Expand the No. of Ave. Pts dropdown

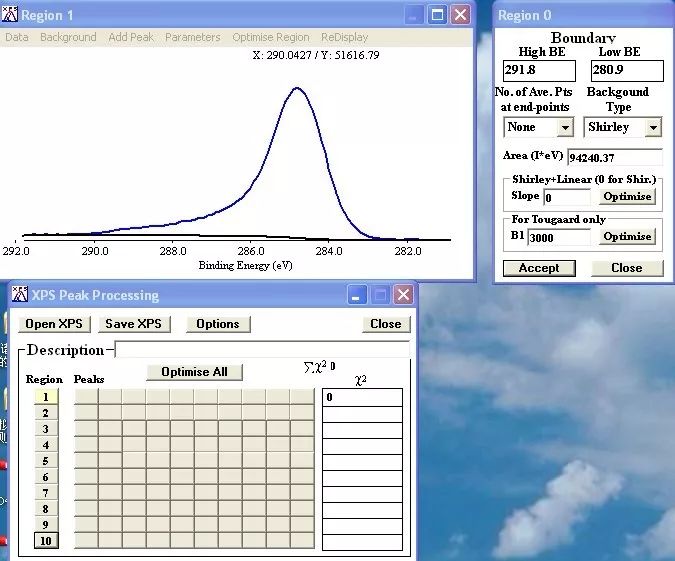[x=565, y=127]
